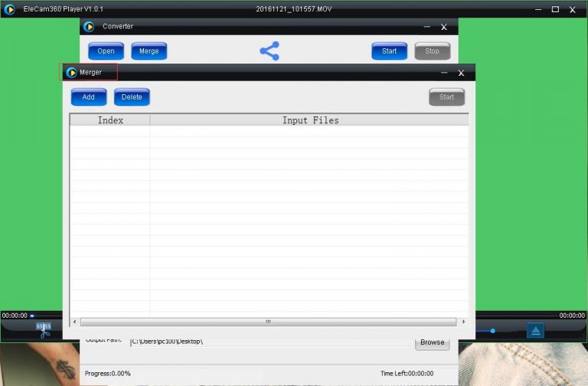Screen dimensions: 588x386
Task: Browse for an output folder
Action: click(432, 342)
